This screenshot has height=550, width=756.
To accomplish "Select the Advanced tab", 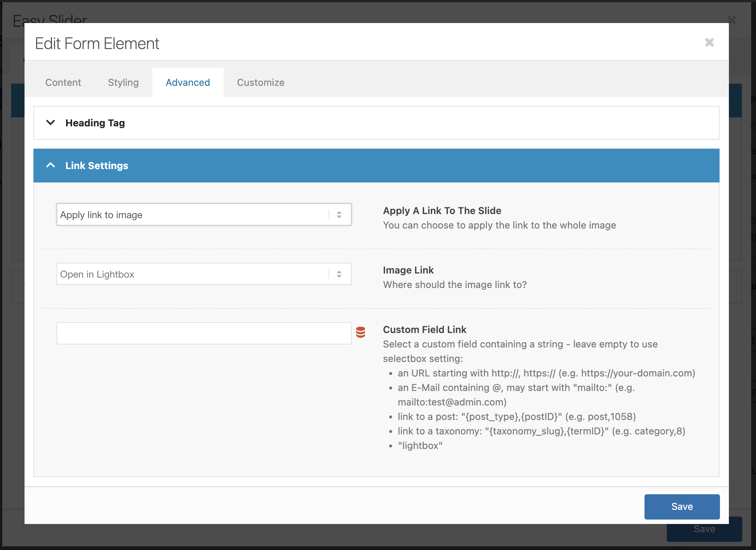I will tap(188, 82).
